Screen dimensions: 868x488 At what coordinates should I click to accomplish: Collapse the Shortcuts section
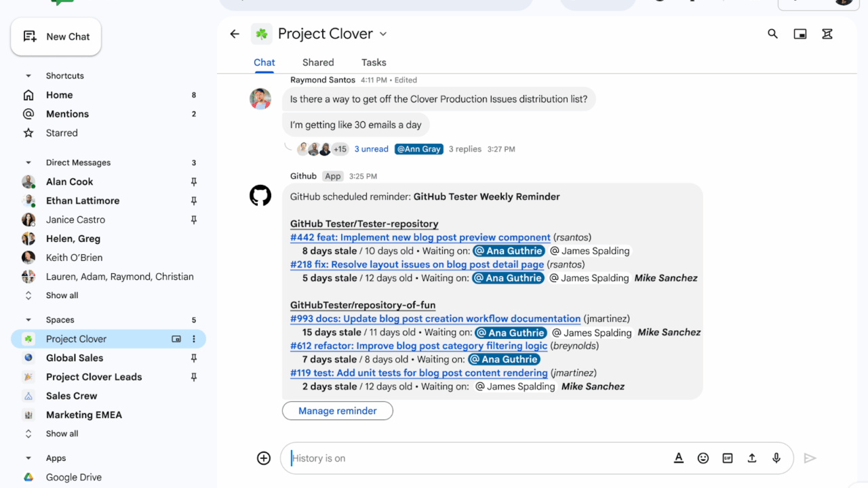[28, 76]
